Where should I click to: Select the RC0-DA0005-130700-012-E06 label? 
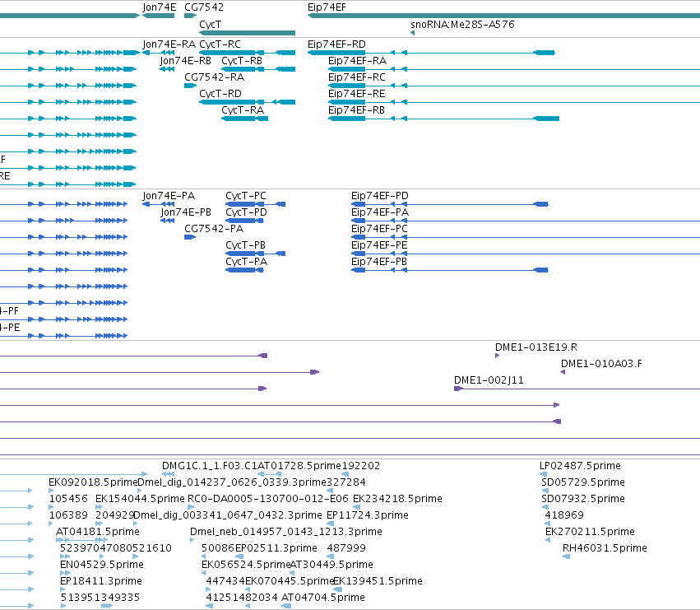(268, 499)
